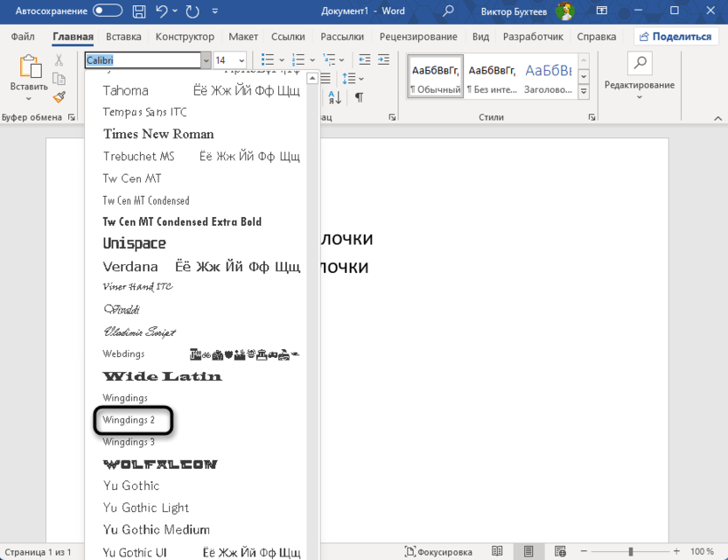Click the bulleted list icon
The height and width of the screenshot is (560, 728).
(268, 60)
